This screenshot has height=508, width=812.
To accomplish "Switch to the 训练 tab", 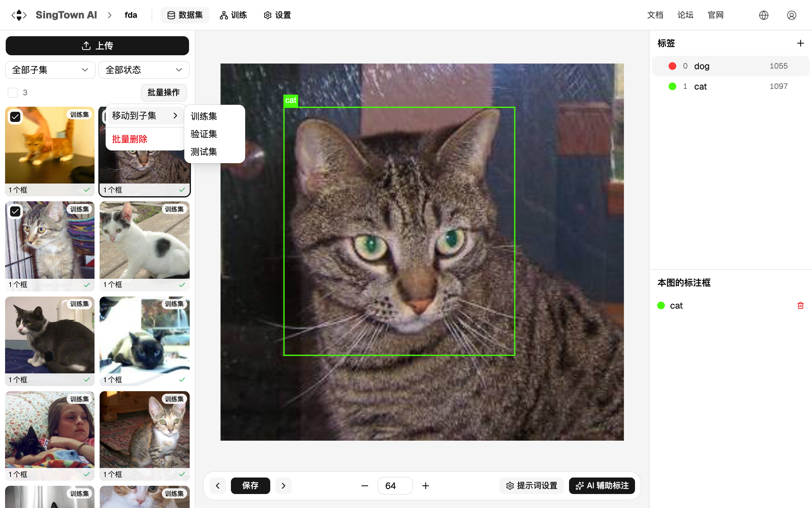I will pos(233,15).
